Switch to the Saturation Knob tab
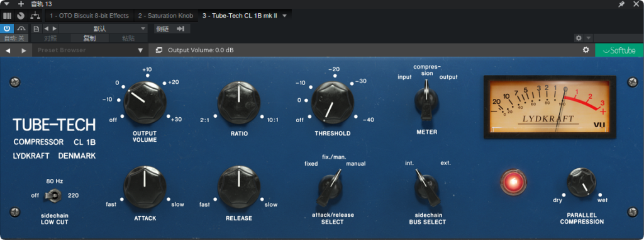Image resolution: width=644 pixels, height=240 pixels. pos(165,16)
